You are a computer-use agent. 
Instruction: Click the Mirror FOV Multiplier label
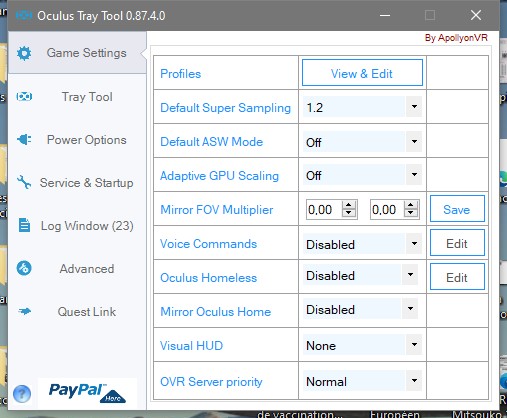click(x=217, y=210)
